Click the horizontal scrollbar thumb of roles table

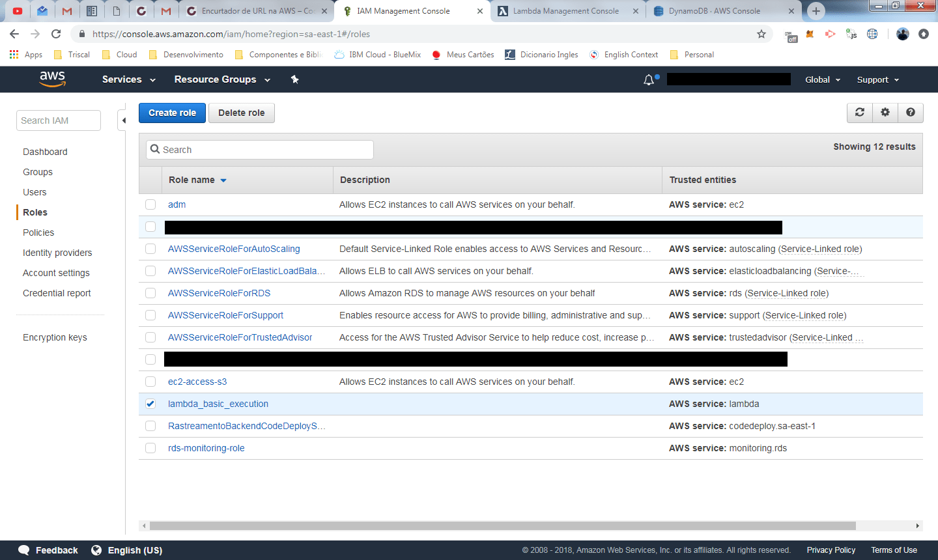click(502, 525)
